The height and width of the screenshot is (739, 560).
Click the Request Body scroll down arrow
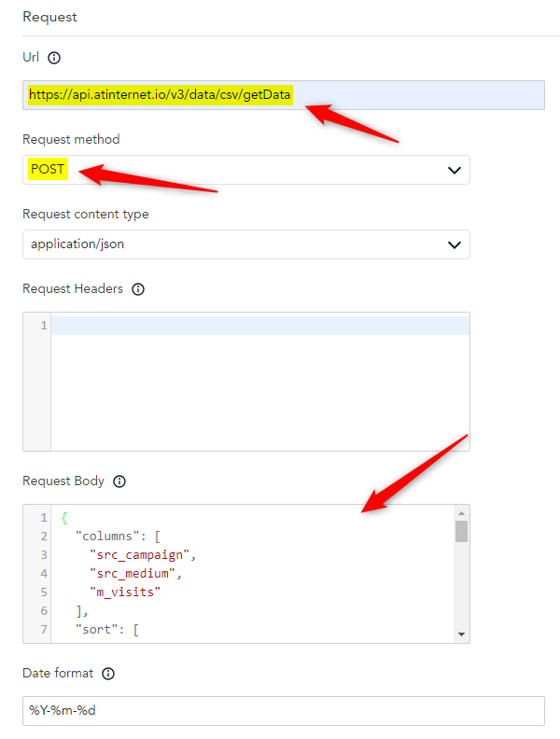point(461,634)
